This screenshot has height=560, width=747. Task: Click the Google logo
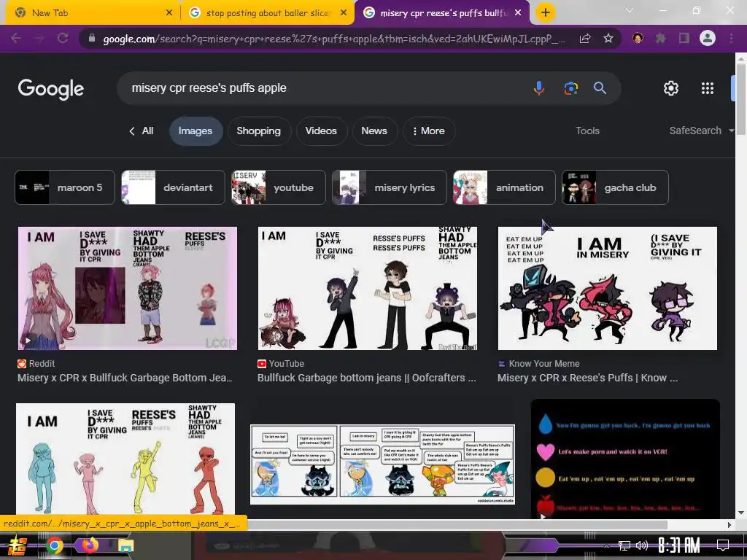pos(50,89)
